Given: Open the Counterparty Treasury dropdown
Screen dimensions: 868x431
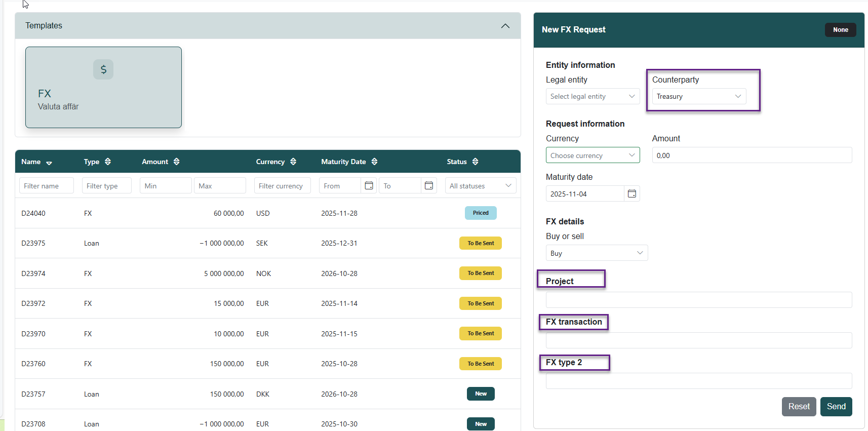Looking at the screenshot, I should pyautogui.click(x=699, y=96).
